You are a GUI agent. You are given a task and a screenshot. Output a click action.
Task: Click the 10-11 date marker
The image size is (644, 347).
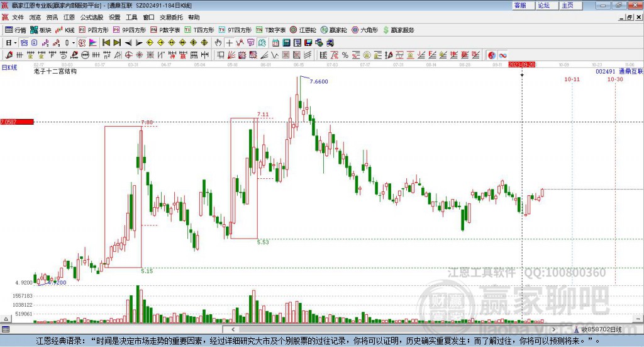pyautogui.click(x=572, y=79)
